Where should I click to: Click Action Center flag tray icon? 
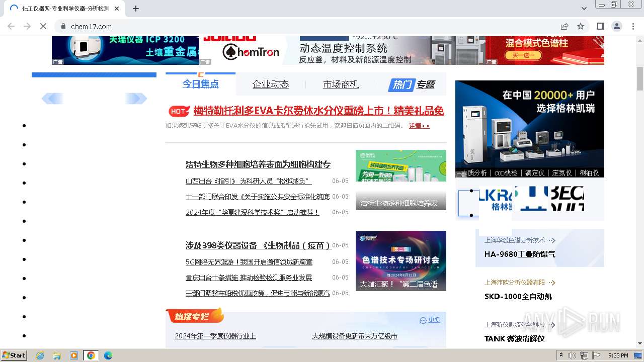pyautogui.click(x=597, y=355)
